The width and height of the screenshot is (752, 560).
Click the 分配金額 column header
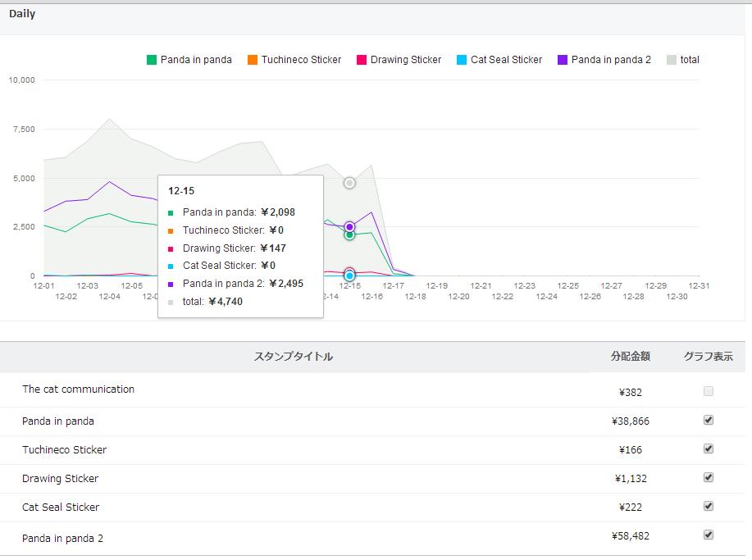point(631,357)
